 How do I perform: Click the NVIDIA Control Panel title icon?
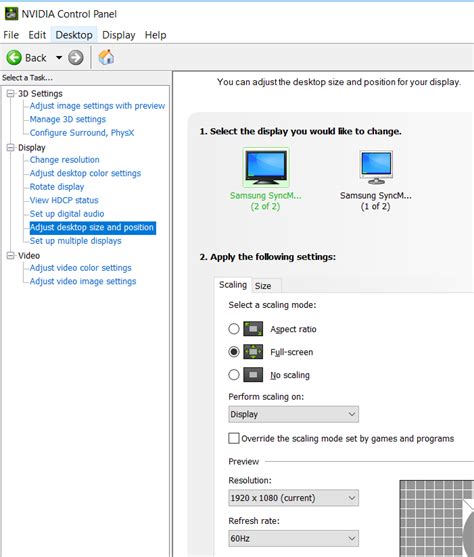(11, 14)
